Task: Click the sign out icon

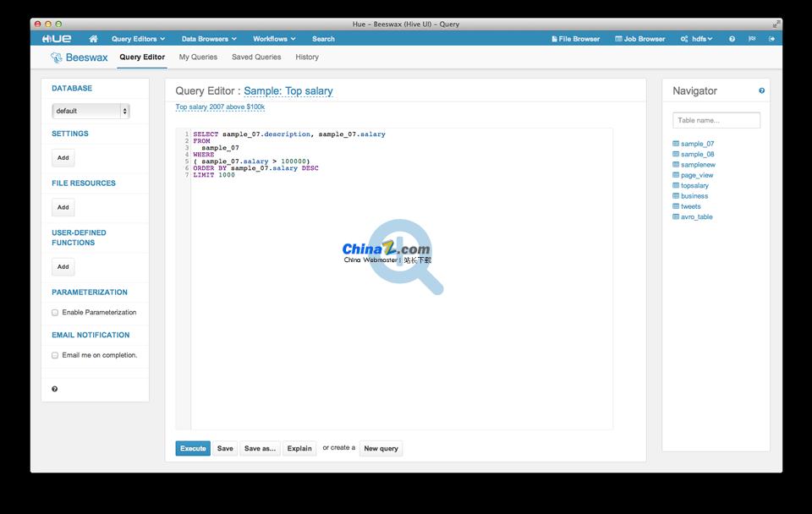Action: point(771,39)
